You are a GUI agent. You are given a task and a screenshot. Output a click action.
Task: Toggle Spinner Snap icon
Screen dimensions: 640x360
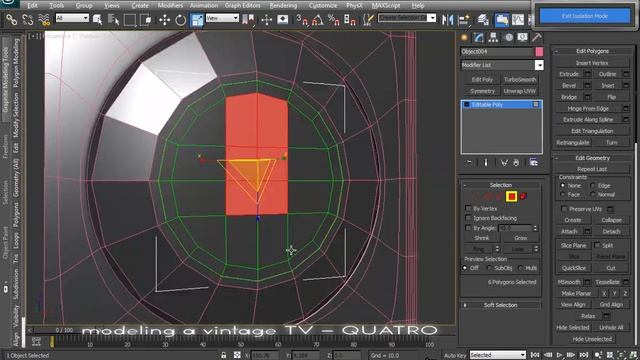coord(350,19)
